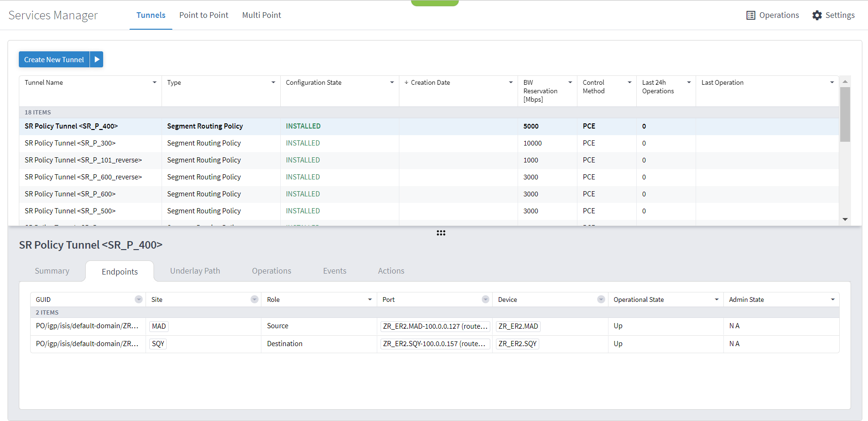Screen dimensions: 868x421
Task: Open Last 24h Operations column dropdown
Action: 689,82
